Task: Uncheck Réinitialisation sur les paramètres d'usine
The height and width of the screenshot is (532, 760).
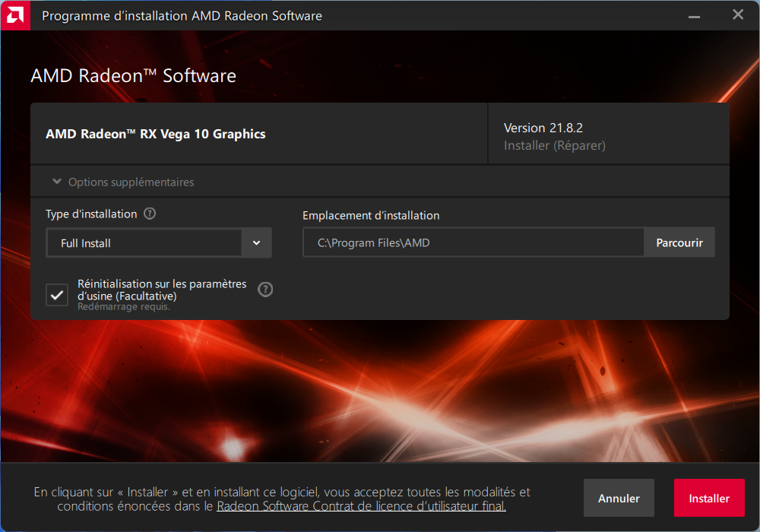Action: click(57, 295)
